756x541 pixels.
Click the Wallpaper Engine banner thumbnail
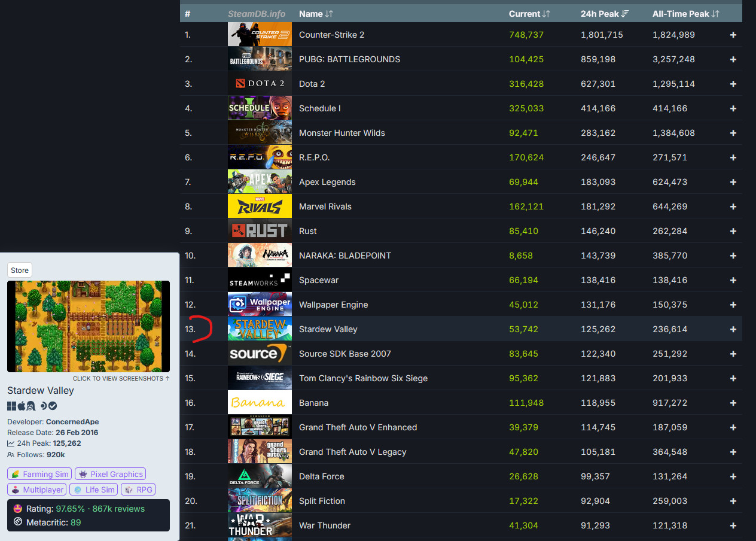(x=260, y=305)
